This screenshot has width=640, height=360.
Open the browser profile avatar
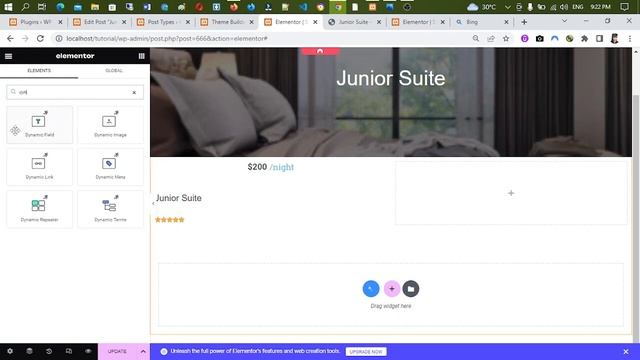coord(614,38)
